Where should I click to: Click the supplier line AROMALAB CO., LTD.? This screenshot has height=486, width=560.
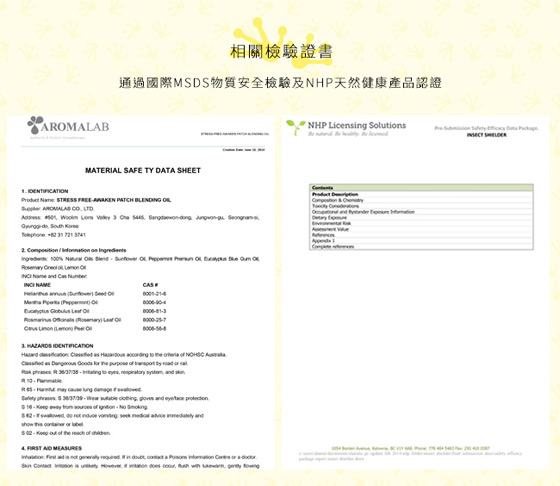click(x=58, y=209)
